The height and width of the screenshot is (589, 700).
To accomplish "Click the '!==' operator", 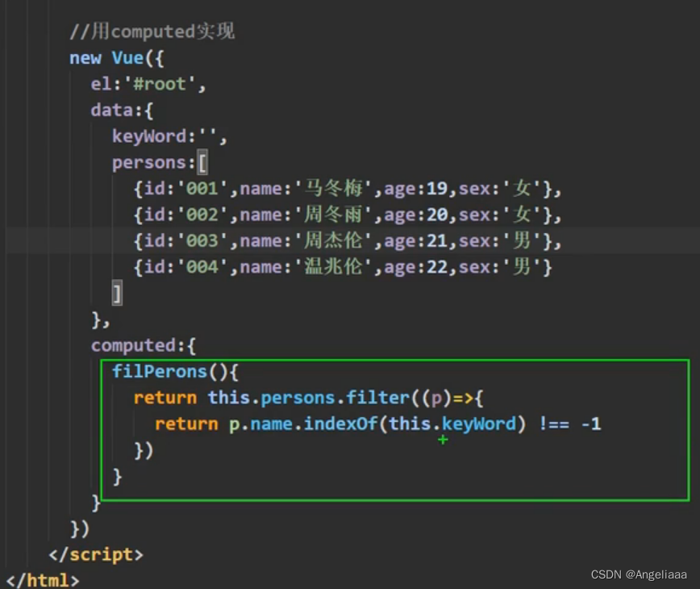I will pos(554,424).
